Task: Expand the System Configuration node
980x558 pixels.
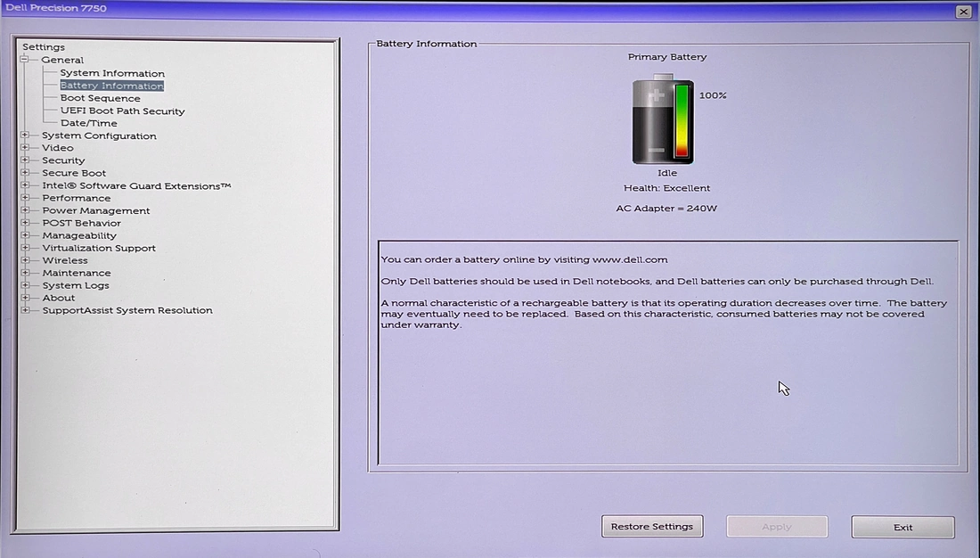Action: [25, 135]
